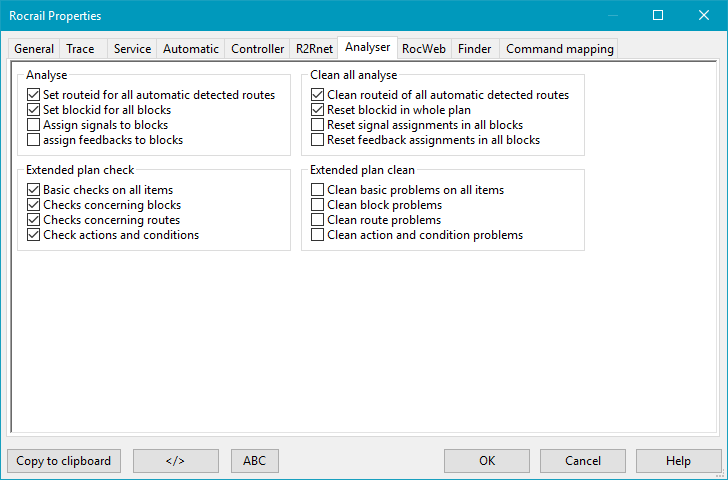Viewport: 728px width, 480px height.
Task: Disable Reset blockid in whole plan
Action: pyautogui.click(x=318, y=110)
